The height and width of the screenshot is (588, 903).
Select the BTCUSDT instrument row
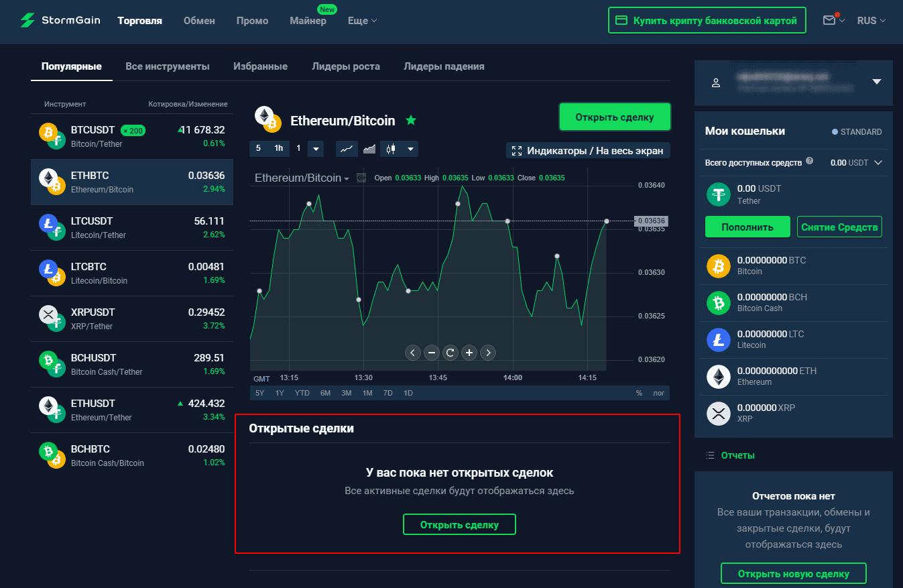click(132, 136)
